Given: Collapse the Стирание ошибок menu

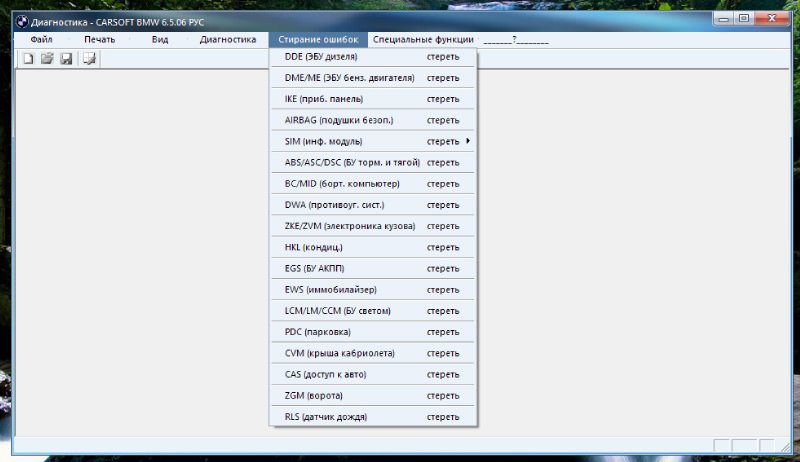Looking at the screenshot, I should pos(318,39).
